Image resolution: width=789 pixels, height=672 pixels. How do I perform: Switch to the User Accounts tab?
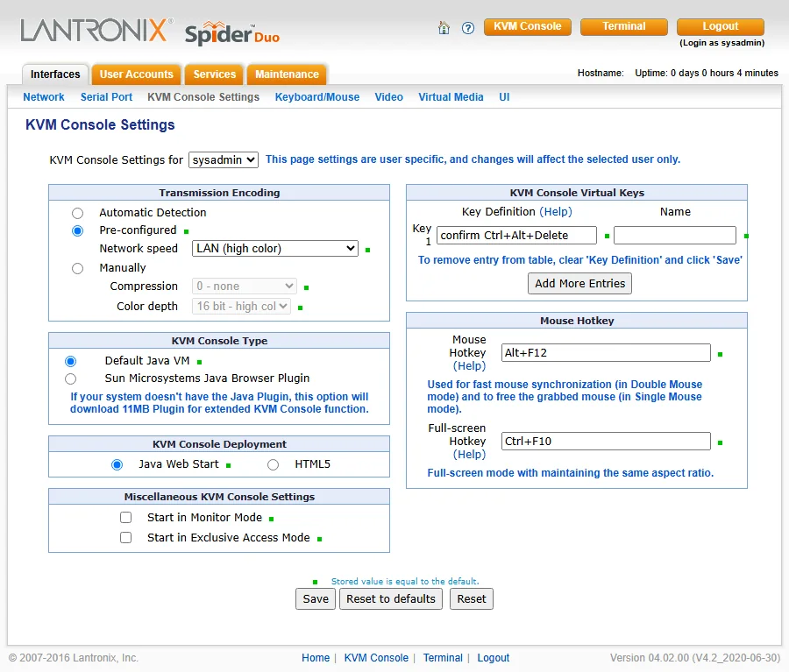coord(137,74)
